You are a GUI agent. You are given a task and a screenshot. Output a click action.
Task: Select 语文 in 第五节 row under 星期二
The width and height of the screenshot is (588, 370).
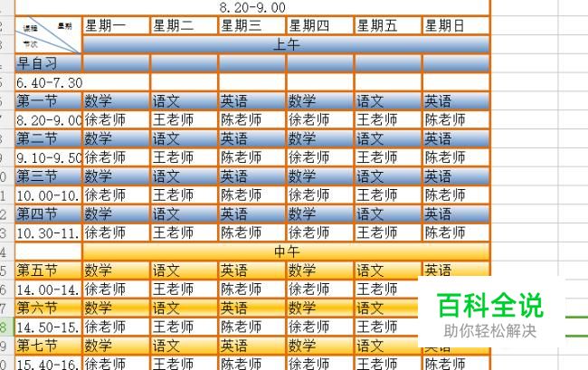click(x=184, y=270)
